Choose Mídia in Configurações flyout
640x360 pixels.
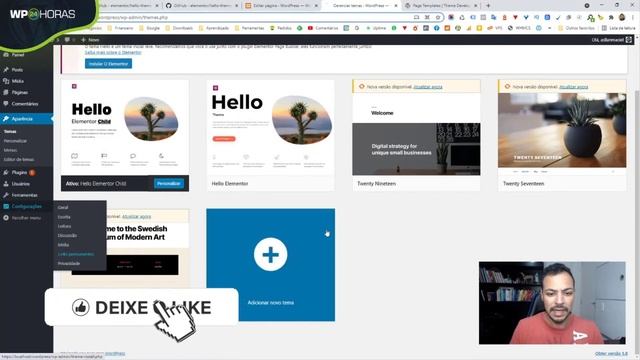pos(63,245)
